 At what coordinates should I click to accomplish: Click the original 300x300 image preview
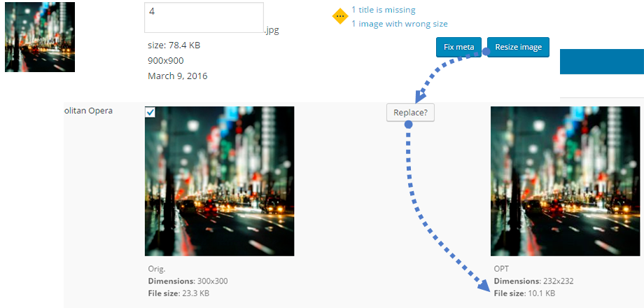pyautogui.click(x=219, y=181)
